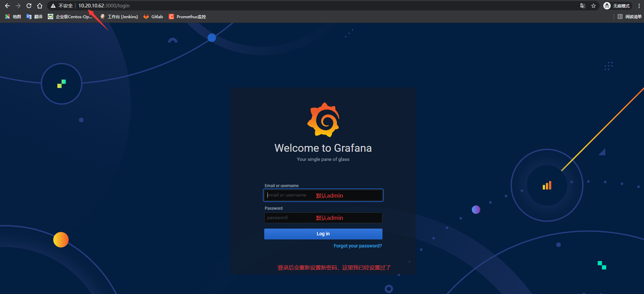Open the 企业级Centos-Op... bookmark
This screenshot has height=294, width=644.
click(x=70, y=17)
